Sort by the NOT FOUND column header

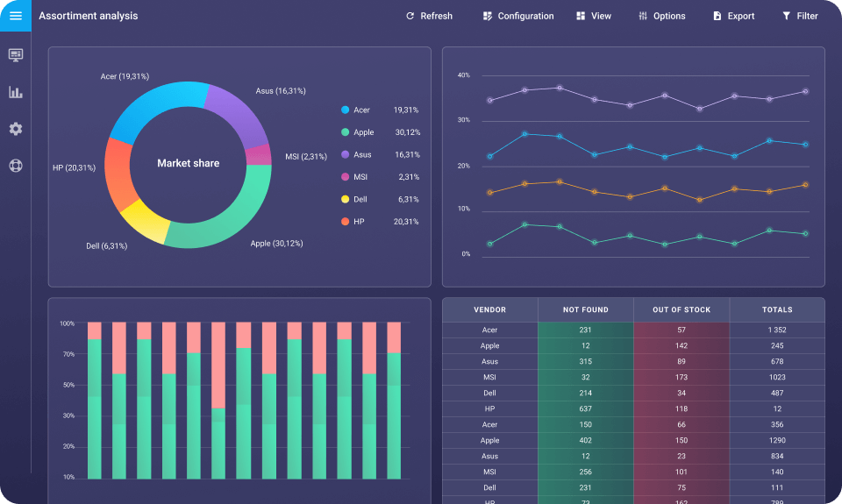pos(585,309)
